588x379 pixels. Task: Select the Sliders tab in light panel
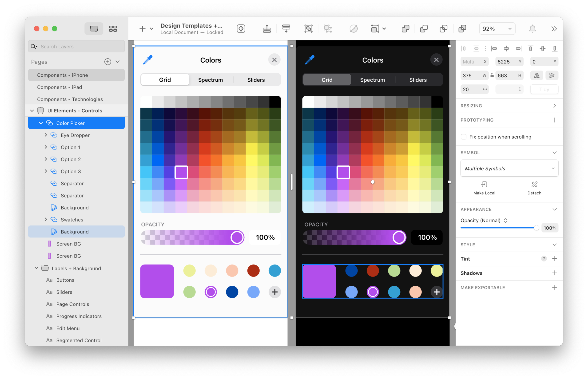[x=256, y=80]
